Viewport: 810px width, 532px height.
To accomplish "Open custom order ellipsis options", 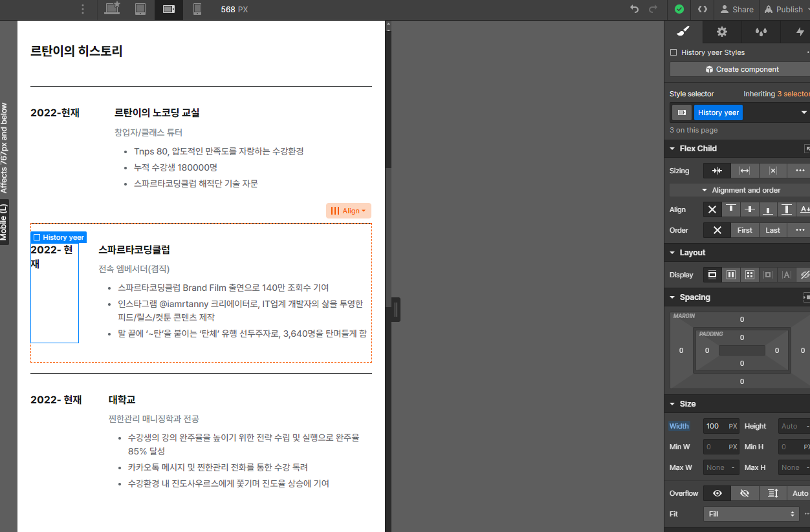I will [800, 230].
